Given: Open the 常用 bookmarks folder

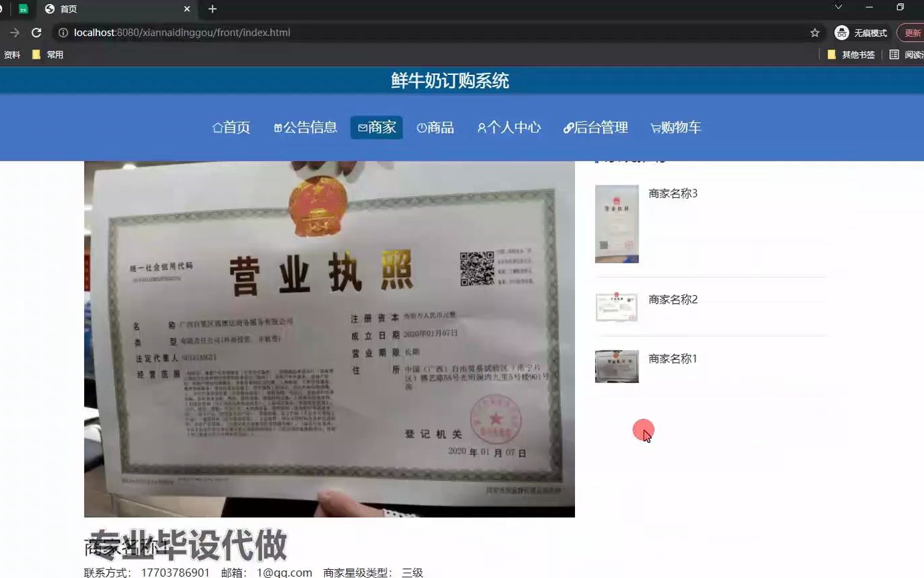Looking at the screenshot, I should click(48, 55).
